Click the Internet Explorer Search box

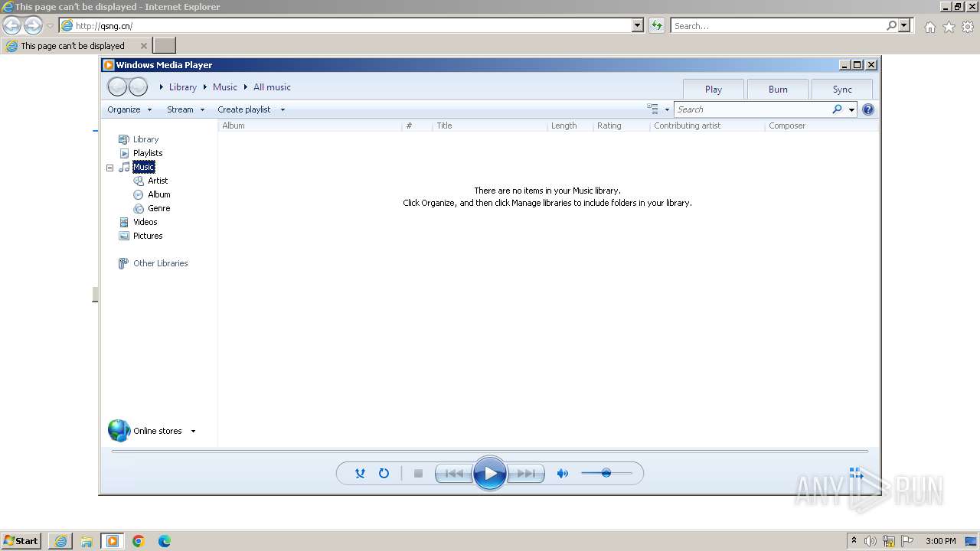(777, 26)
